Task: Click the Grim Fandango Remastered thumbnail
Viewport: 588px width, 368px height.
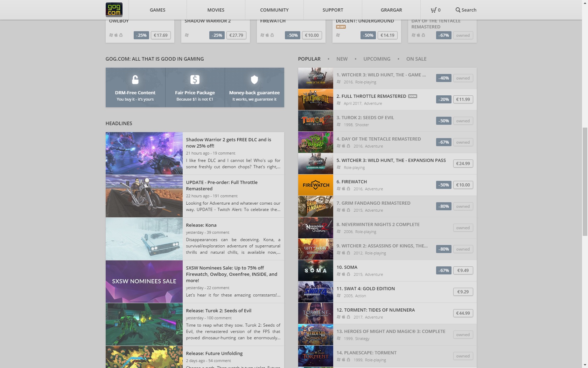Action: coord(316,206)
